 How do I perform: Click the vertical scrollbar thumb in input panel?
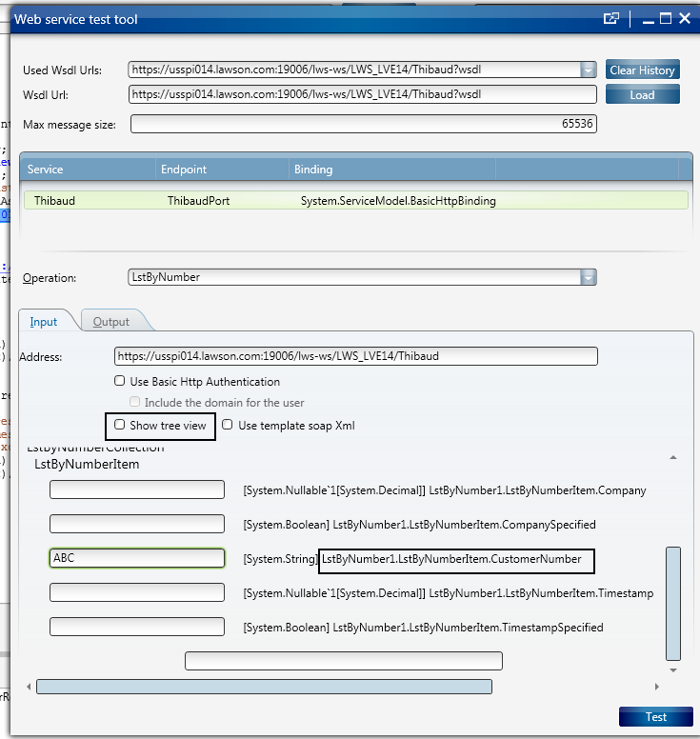point(673,603)
